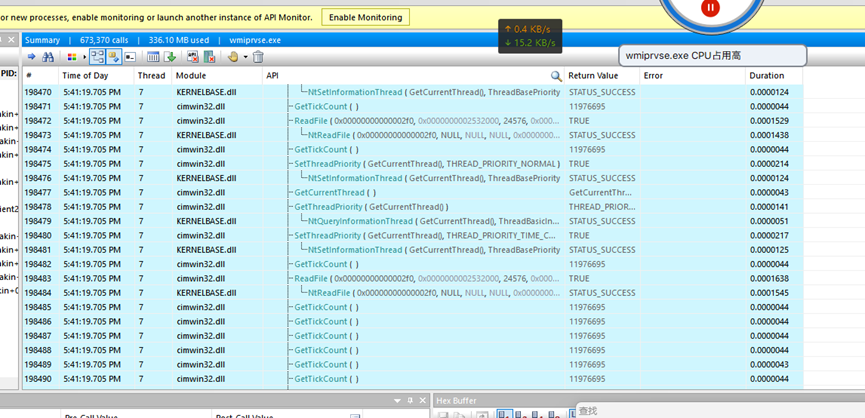Sort by the Thread column header
This screenshot has width=865, height=418.
pyautogui.click(x=153, y=76)
